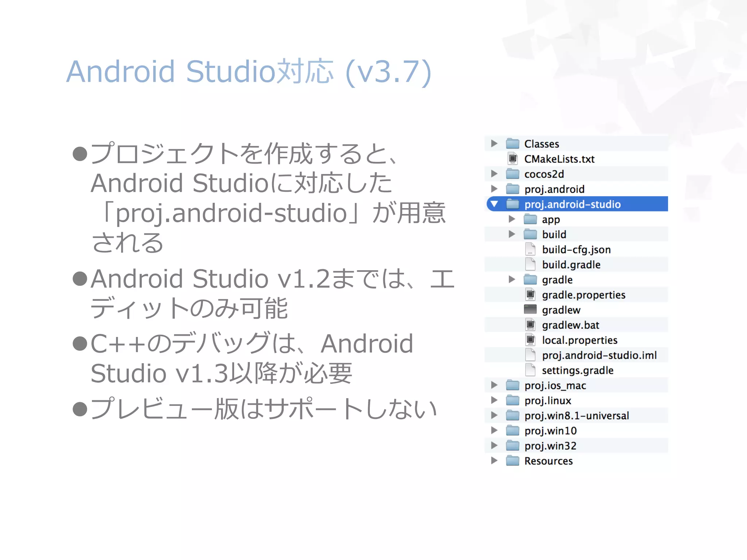The image size is (747, 560).
Task: Select the 'proj.linux' name label
Action: [x=548, y=401]
